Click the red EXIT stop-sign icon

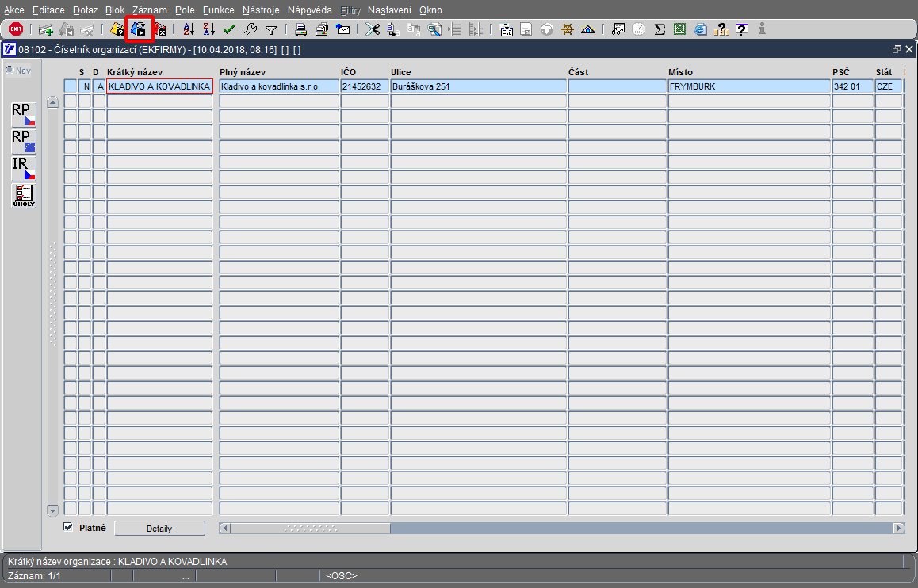[x=16, y=29]
